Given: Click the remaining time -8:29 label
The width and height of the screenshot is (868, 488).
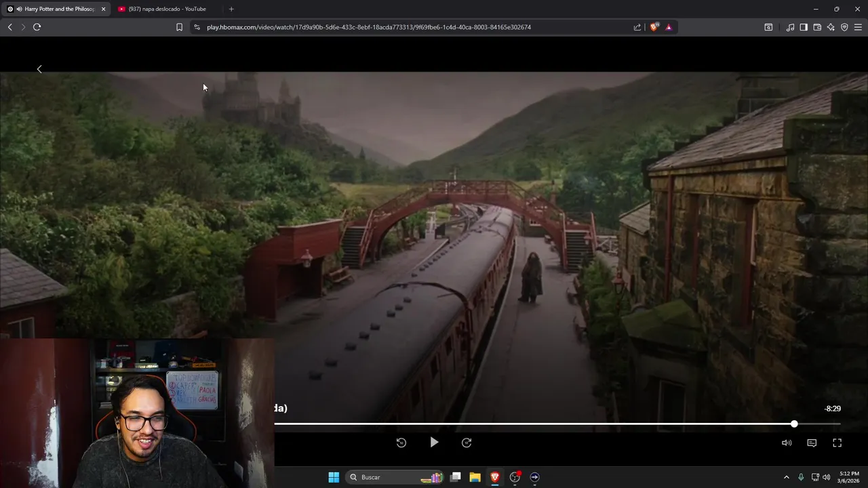Looking at the screenshot, I should 833,409.
